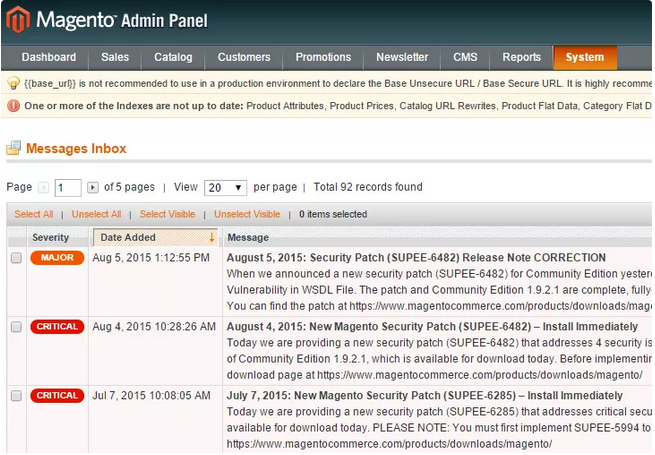This screenshot has width=655, height=455.
Task: Click the base_url warning message text
Action: pos(338,83)
